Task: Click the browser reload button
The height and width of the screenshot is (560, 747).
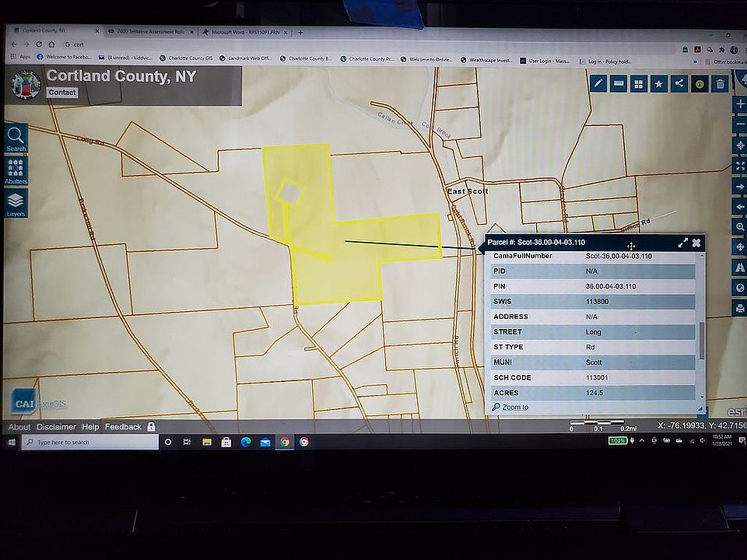Action: coord(39,44)
